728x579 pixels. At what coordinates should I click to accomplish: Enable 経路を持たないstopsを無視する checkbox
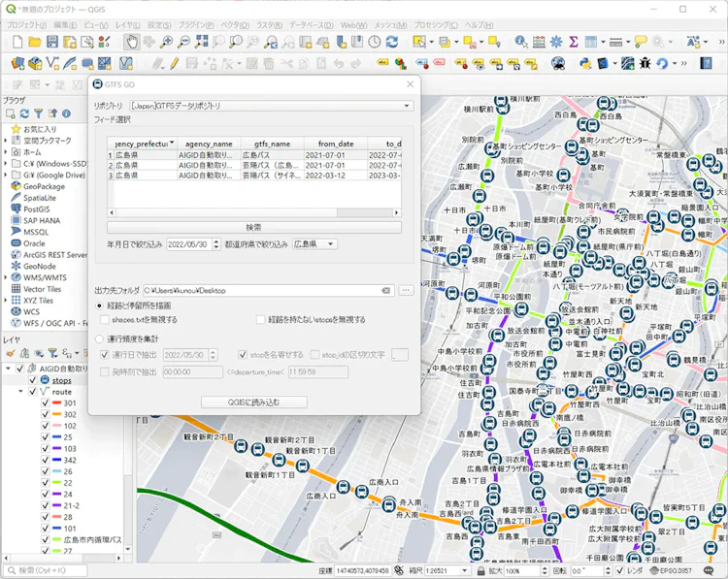point(261,320)
